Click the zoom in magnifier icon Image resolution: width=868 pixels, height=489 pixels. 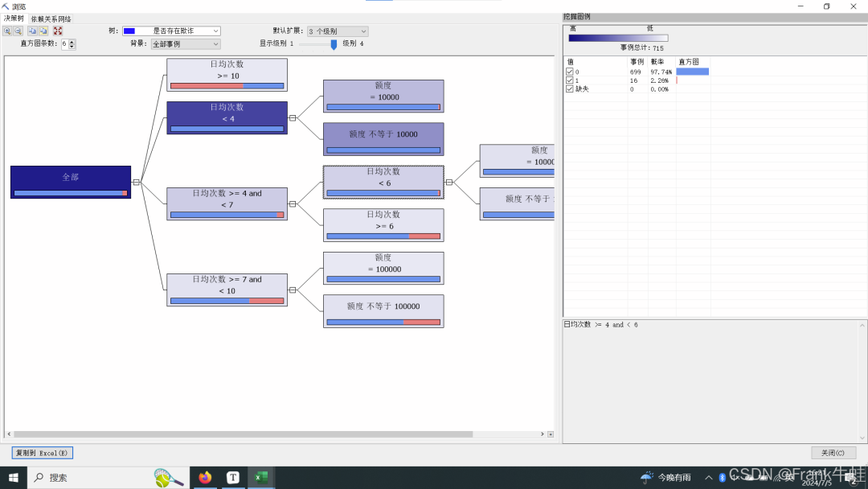point(7,31)
